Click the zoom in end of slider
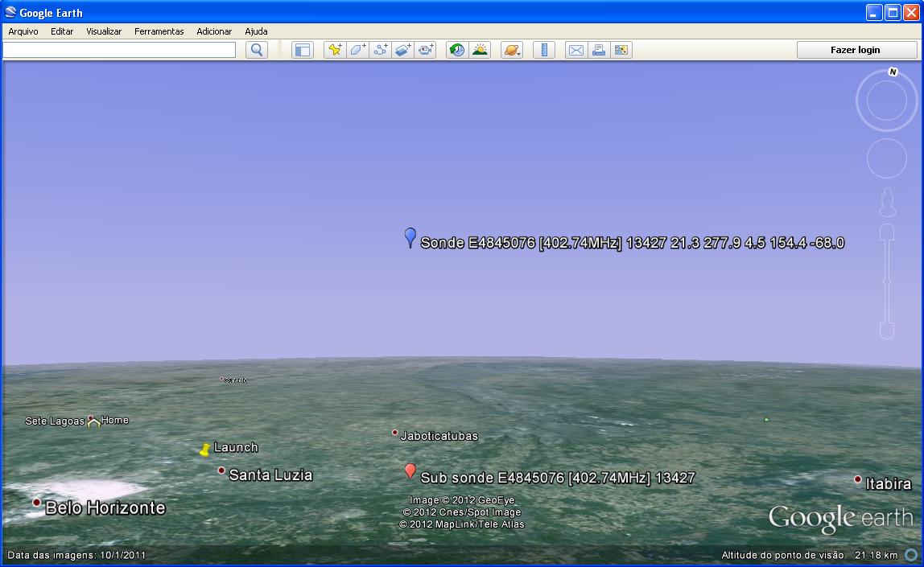The image size is (924, 567). 887,232
